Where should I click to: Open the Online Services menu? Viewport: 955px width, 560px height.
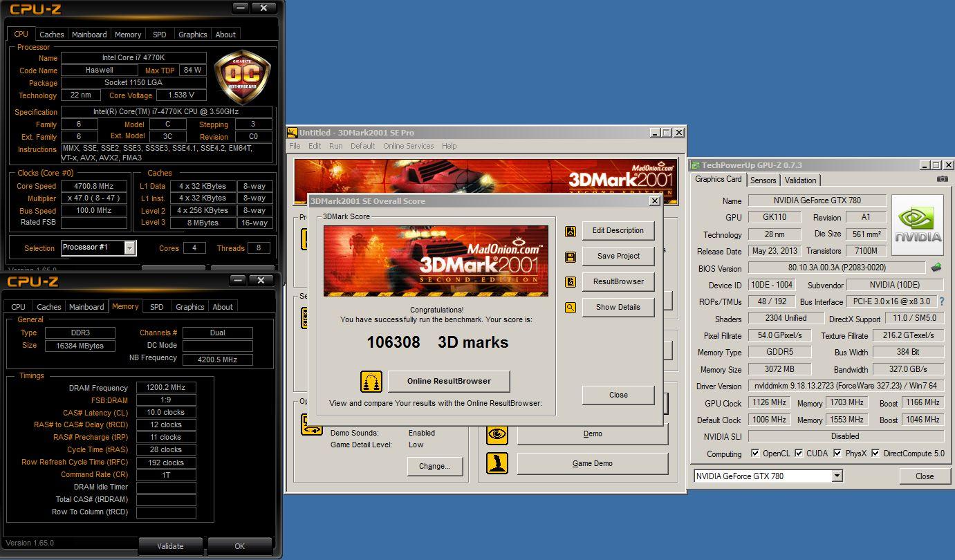click(408, 146)
